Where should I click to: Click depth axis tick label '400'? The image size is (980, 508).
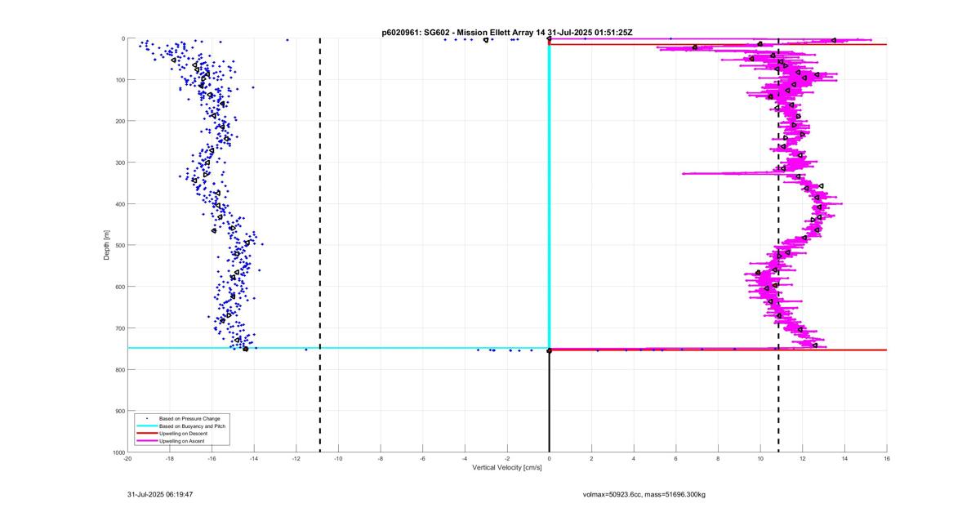pos(119,204)
